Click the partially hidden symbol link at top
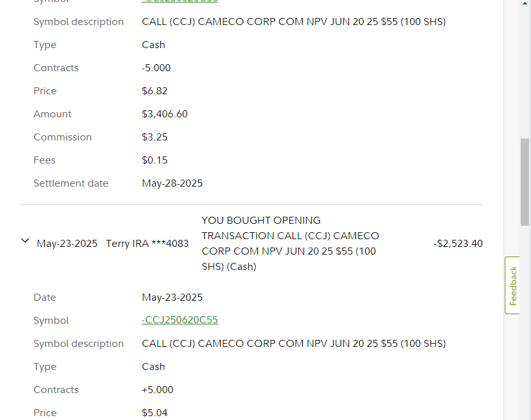This screenshot has height=420, width=531. click(x=180, y=2)
